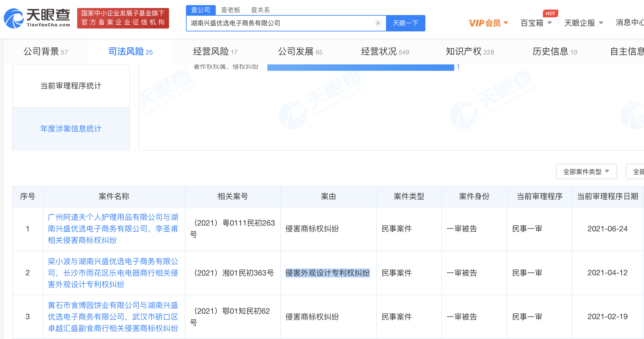Click the HOT badge above 百宝箱
Screen dimensions: 644x339
[550, 13]
